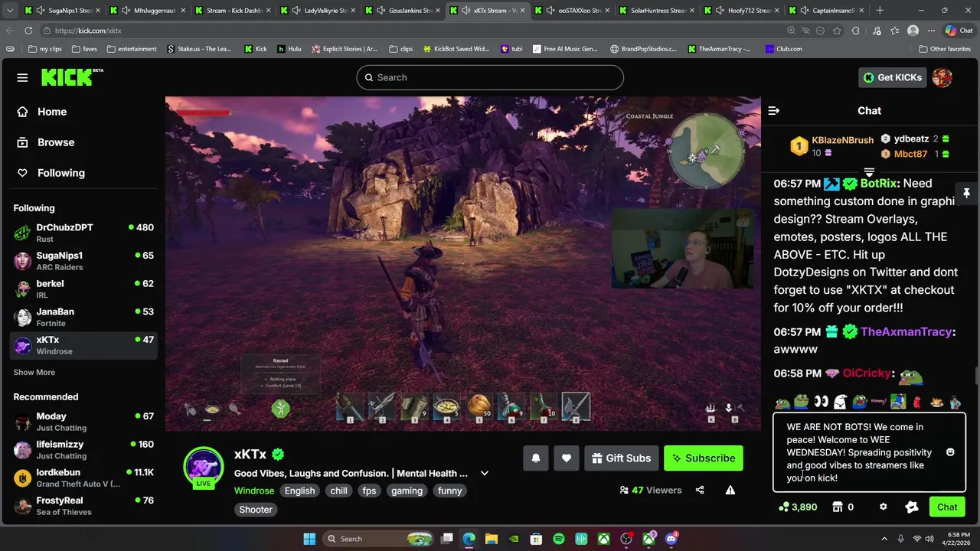Click BotRix username in chat
Screen dimensions: 980x551
[878, 183]
